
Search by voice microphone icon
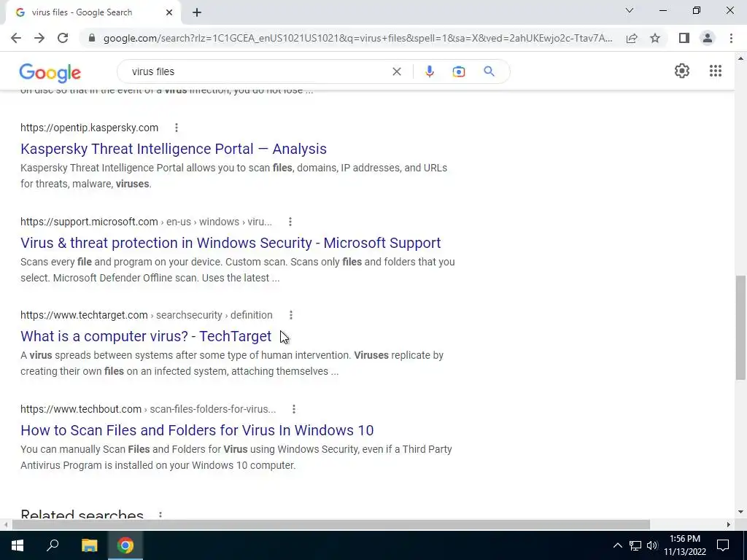click(x=429, y=71)
